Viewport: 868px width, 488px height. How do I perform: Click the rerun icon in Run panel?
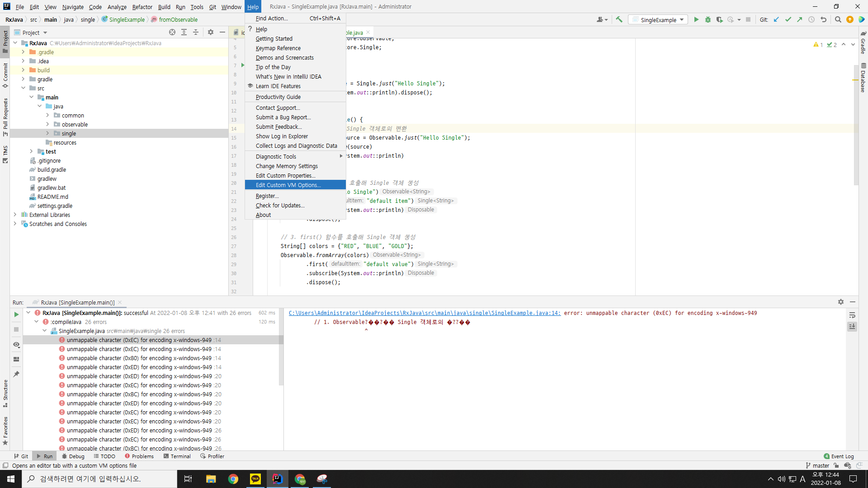[16, 314]
